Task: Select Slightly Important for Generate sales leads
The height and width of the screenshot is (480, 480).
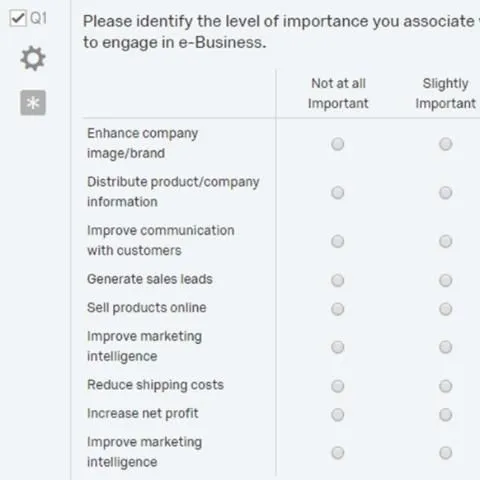Action: [445, 280]
